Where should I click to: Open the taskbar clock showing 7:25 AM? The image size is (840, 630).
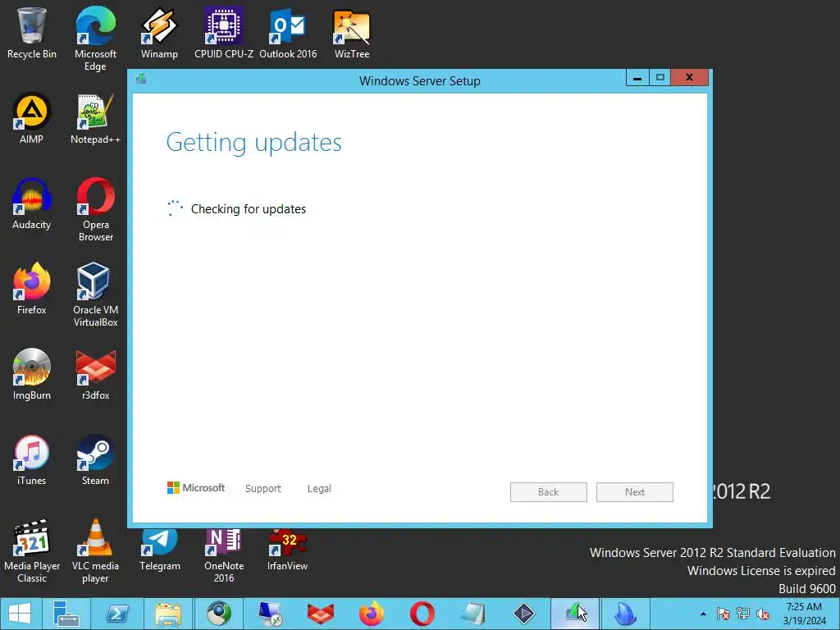(x=804, y=614)
